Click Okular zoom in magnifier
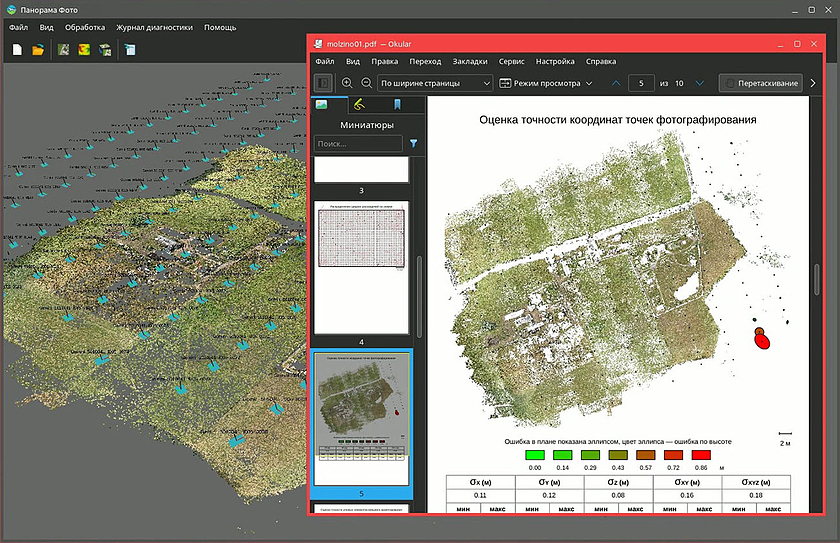Viewport: 840px width, 543px height. tap(347, 83)
